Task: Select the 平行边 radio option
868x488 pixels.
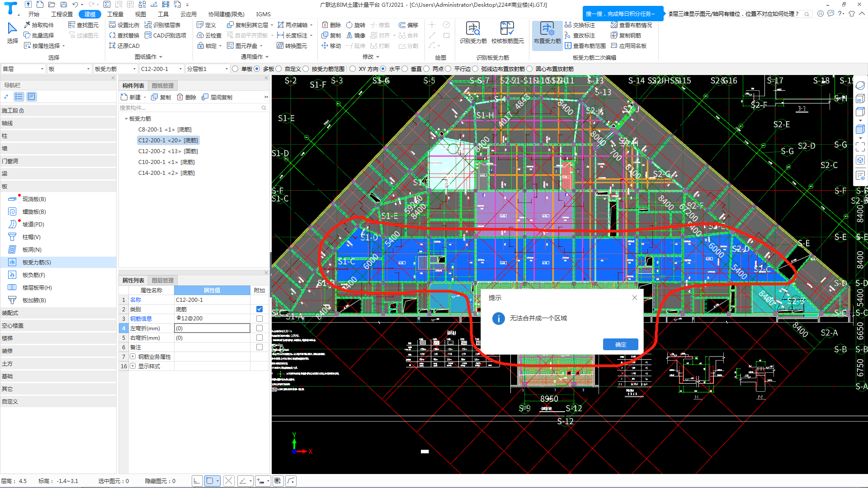Action: click(448, 69)
